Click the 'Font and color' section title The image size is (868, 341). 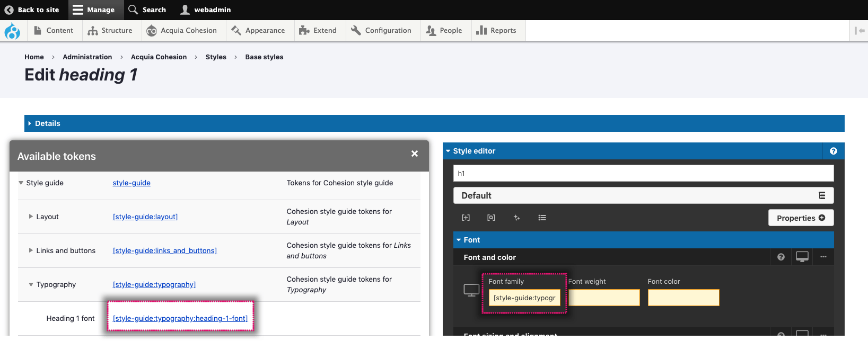tap(490, 257)
